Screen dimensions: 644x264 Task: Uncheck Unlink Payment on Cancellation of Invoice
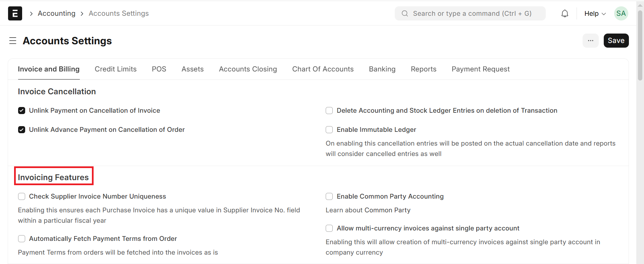pyautogui.click(x=22, y=111)
